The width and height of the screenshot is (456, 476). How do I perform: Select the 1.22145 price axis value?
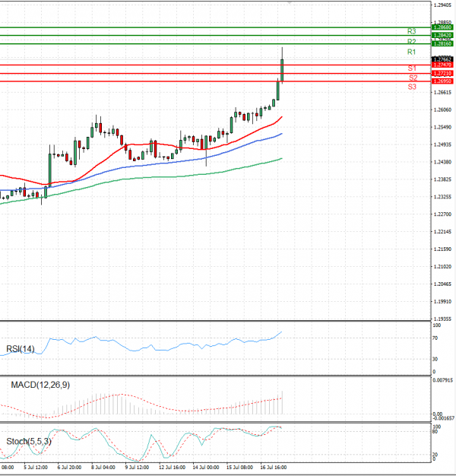[442, 232]
